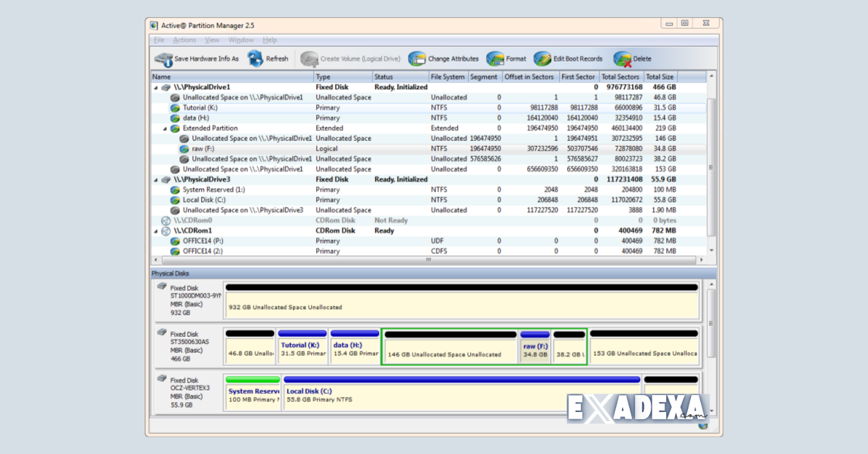
Task: Open Change Attributes tool
Action: (417, 59)
